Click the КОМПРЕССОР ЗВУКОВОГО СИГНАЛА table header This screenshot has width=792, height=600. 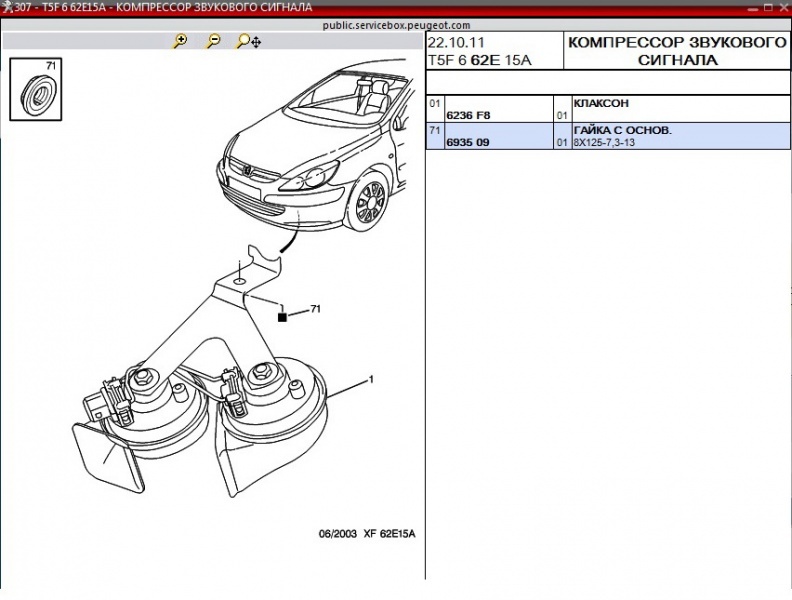(x=677, y=51)
